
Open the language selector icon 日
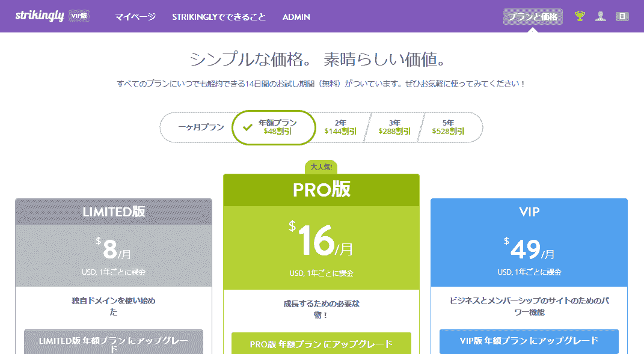point(622,16)
